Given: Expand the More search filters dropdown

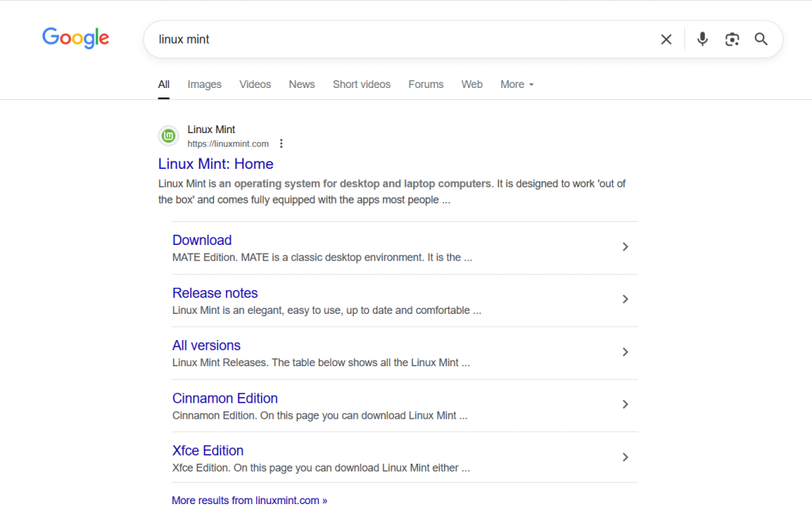Looking at the screenshot, I should point(517,85).
